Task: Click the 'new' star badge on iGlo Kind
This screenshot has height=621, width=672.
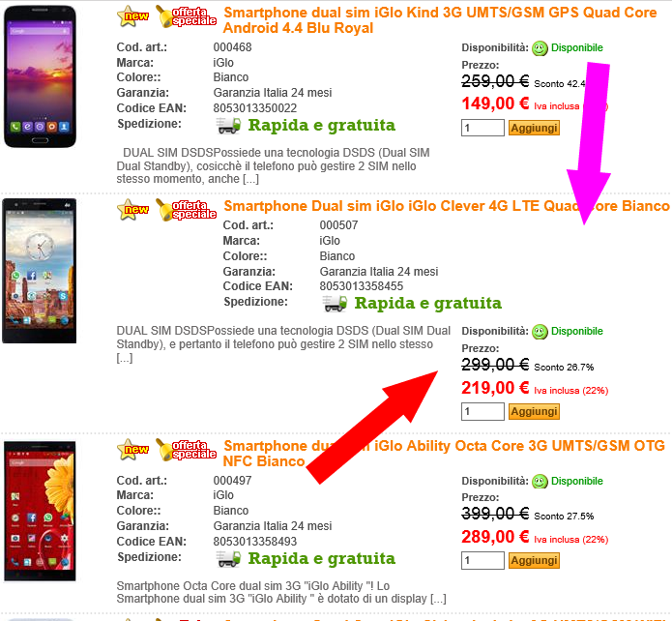Action: [x=132, y=16]
